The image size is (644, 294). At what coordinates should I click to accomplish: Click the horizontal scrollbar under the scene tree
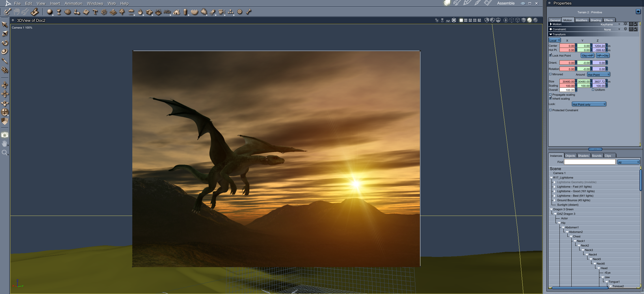[580, 288]
